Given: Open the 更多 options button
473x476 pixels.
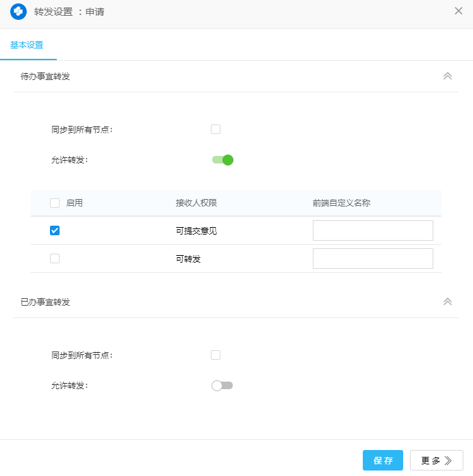Looking at the screenshot, I should point(436,460).
